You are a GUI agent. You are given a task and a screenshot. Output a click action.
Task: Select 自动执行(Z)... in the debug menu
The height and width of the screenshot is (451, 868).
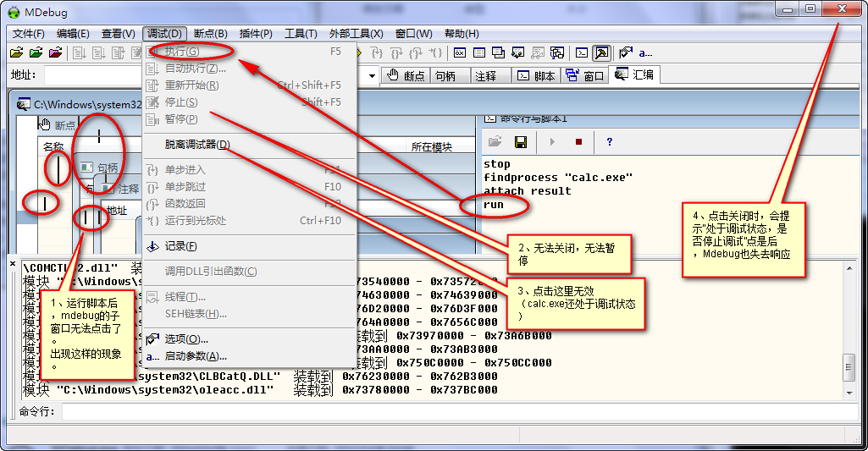[249, 69]
